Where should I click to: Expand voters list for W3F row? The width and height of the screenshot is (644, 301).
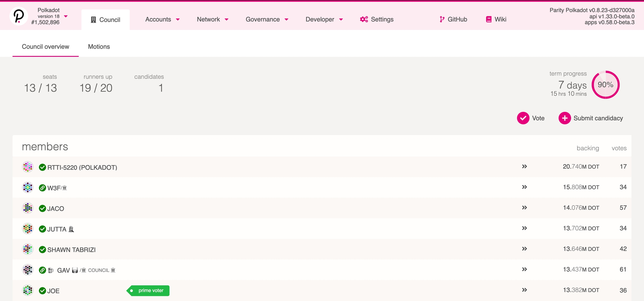pyautogui.click(x=524, y=187)
